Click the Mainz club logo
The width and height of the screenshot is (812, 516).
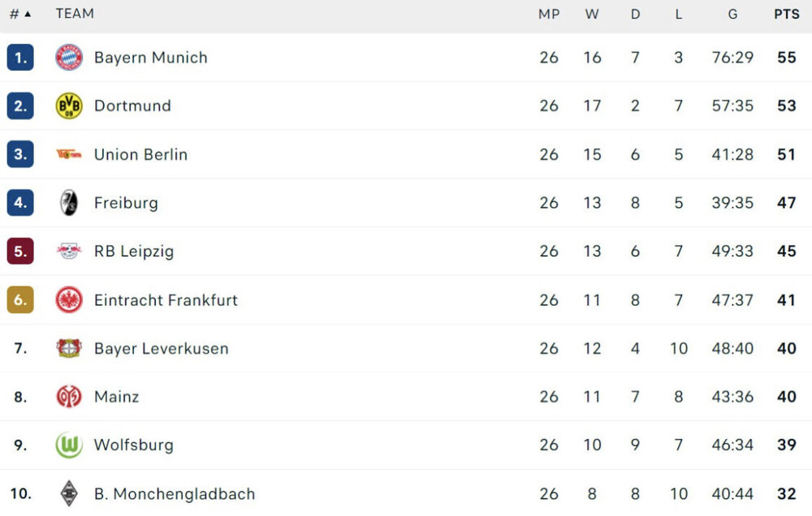click(x=69, y=397)
